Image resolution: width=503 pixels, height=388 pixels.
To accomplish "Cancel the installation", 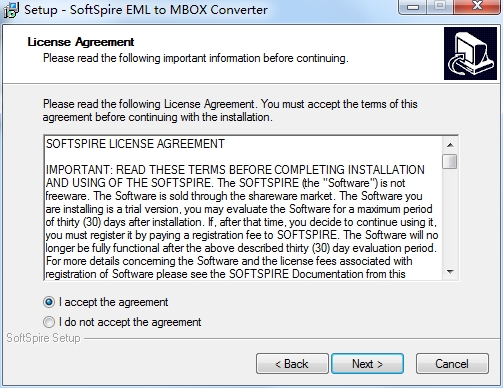I will pyautogui.click(x=452, y=364).
